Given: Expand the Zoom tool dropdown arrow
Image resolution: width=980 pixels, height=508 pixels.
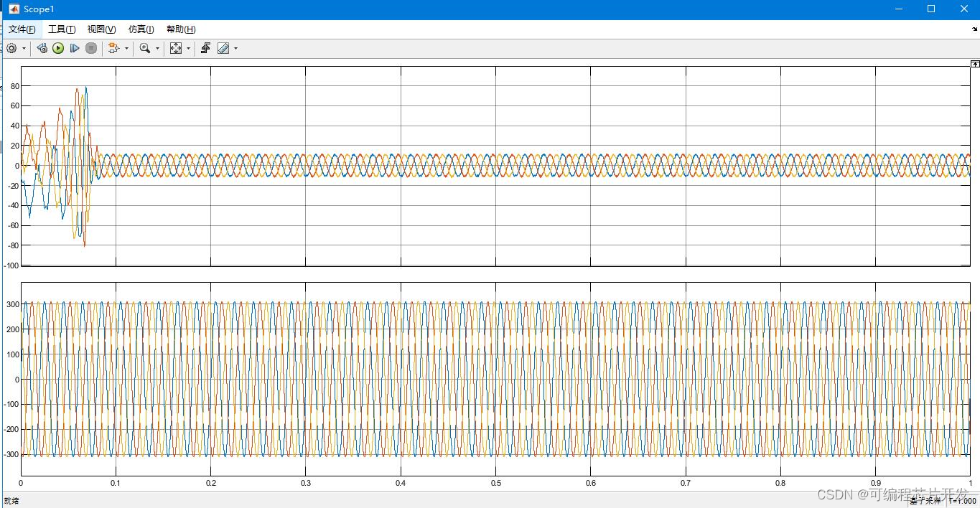Looking at the screenshot, I should click(x=157, y=49).
